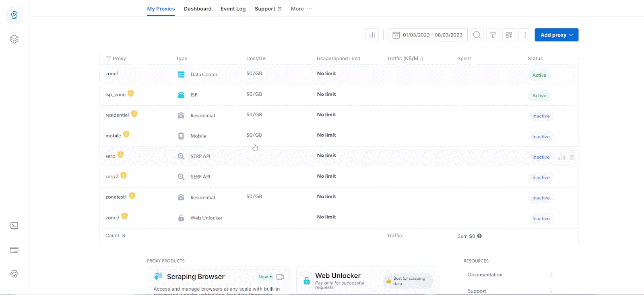Open the zonetest1 proxy
Image resolution: width=644 pixels, height=295 pixels.
point(116,197)
